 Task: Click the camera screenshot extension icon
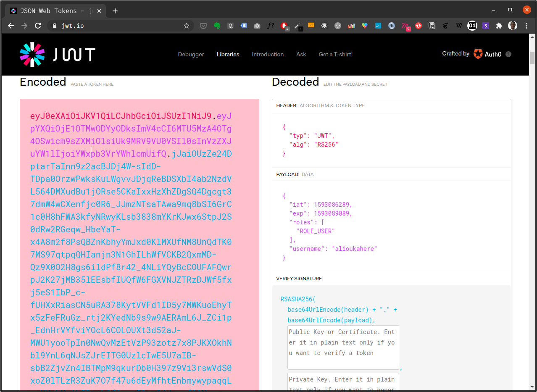click(257, 26)
